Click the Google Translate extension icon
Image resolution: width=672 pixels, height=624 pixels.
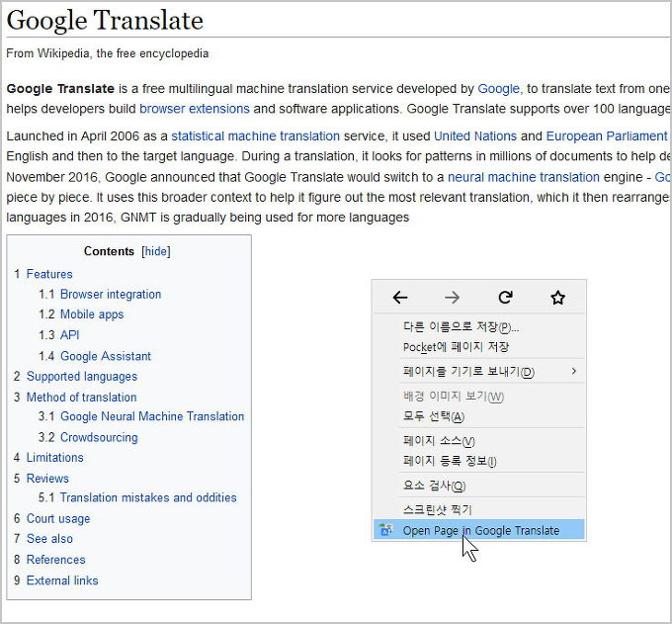385,530
